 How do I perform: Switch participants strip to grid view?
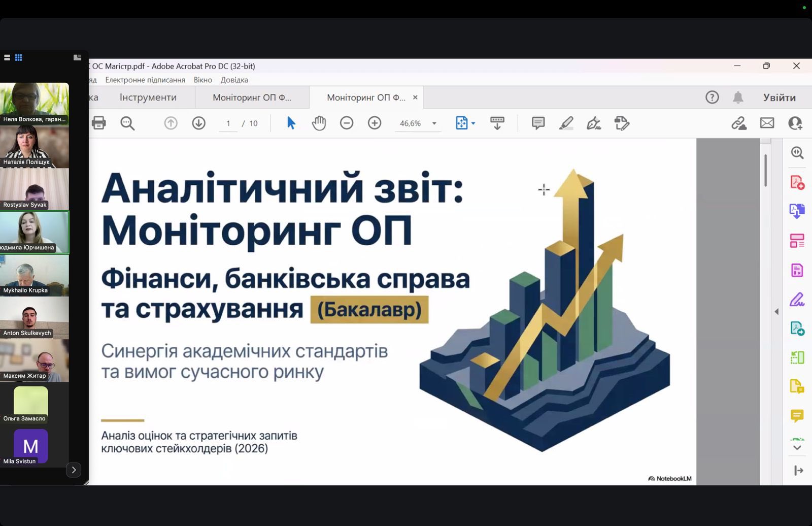pyautogui.click(x=19, y=57)
